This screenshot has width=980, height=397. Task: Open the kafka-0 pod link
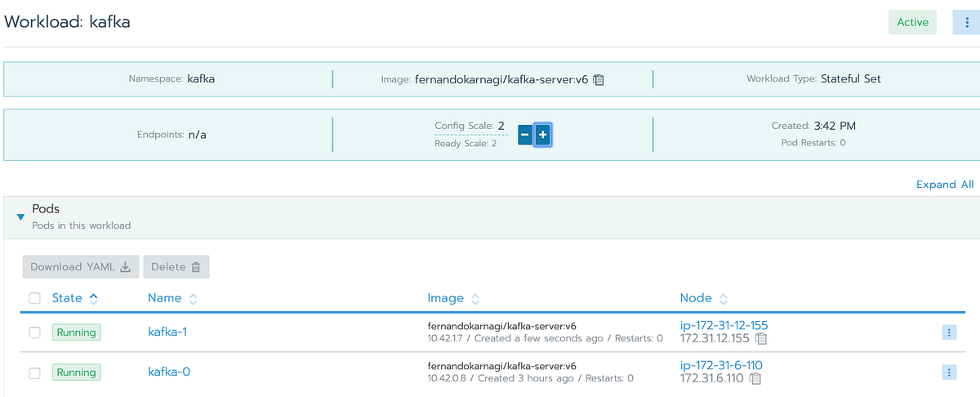[169, 372]
